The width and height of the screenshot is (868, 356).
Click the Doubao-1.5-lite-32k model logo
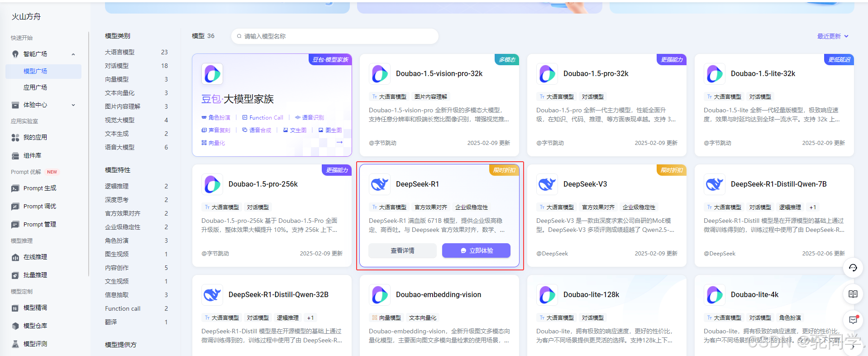point(715,74)
